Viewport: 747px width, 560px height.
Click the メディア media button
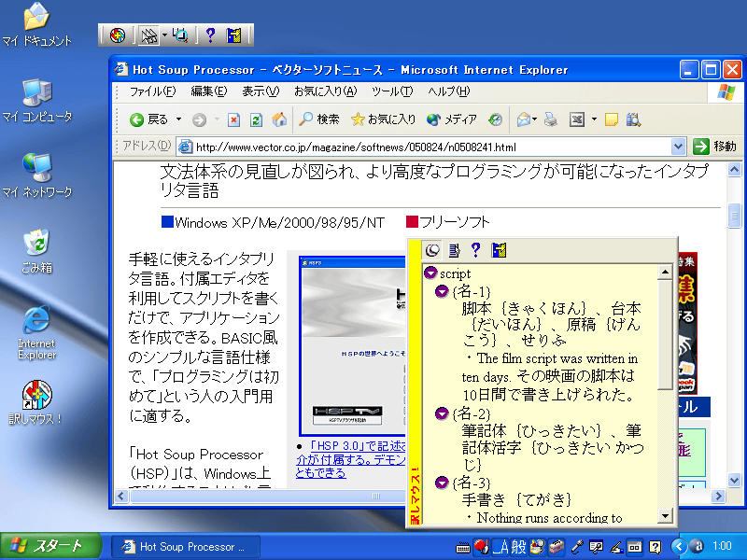pyautogui.click(x=451, y=119)
